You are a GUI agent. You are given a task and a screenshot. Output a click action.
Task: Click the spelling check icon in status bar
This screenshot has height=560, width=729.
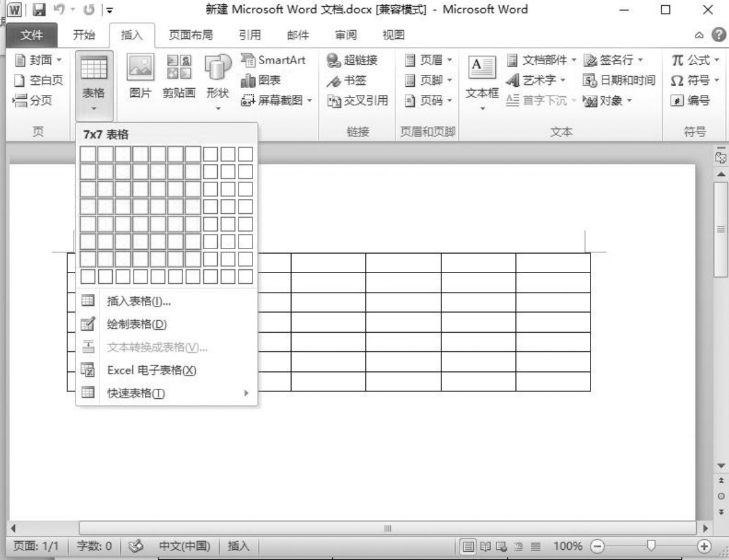click(x=136, y=546)
